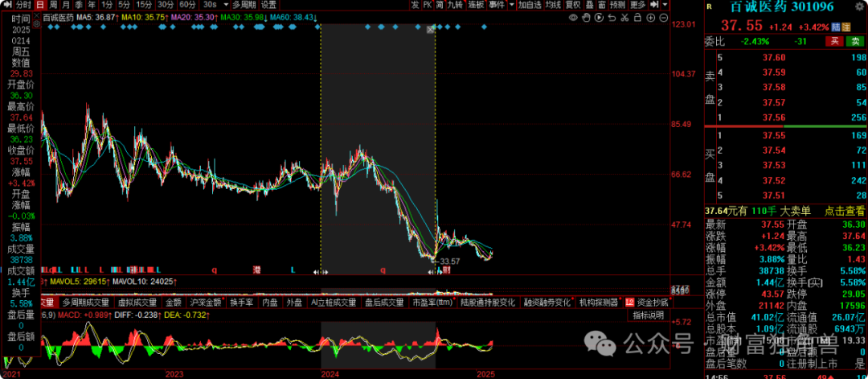Toggle the 复权 price adjustment option
This screenshot has height=379, width=868.
573,5
